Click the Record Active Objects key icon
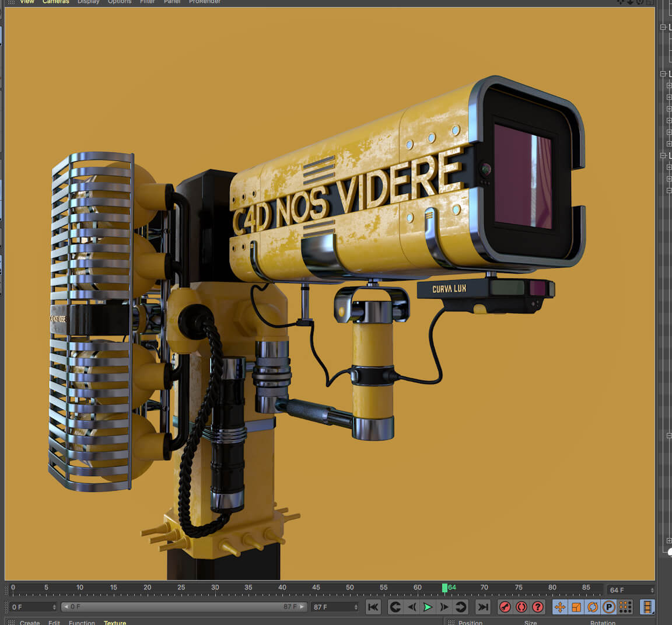The height and width of the screenshot is (625, 672). click(x=505, y=607)
